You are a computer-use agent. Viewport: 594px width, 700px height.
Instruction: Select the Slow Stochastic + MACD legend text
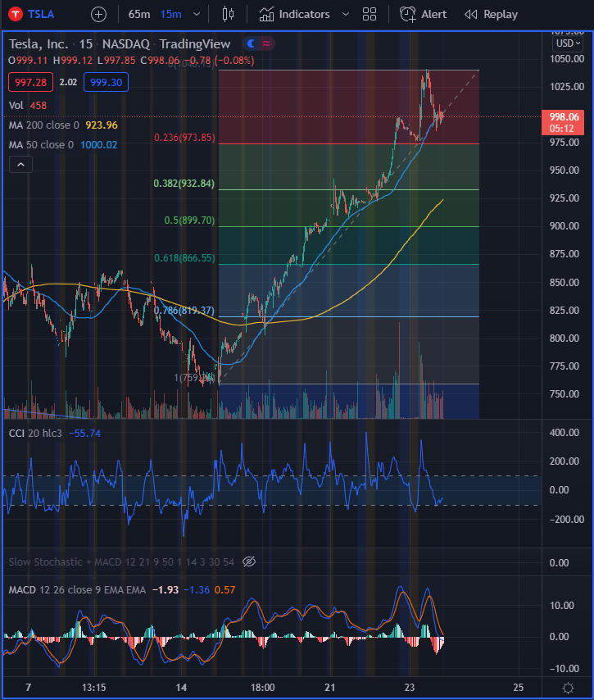[121, 561]
